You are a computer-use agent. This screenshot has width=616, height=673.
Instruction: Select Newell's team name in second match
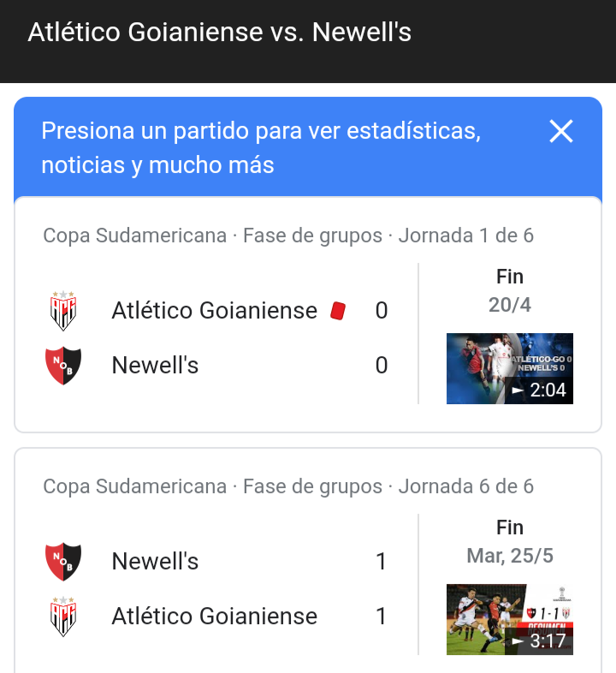[x=155, y=561]
